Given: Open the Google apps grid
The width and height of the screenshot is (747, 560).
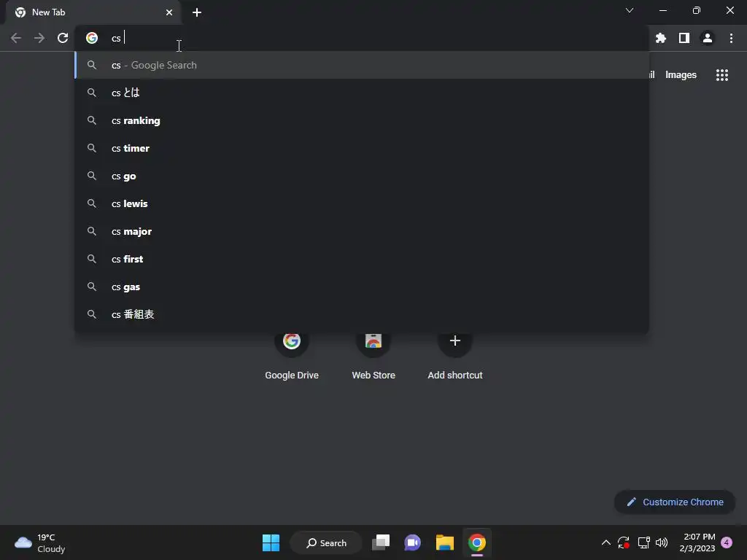Looking at the screenshot, I should 721,75.
